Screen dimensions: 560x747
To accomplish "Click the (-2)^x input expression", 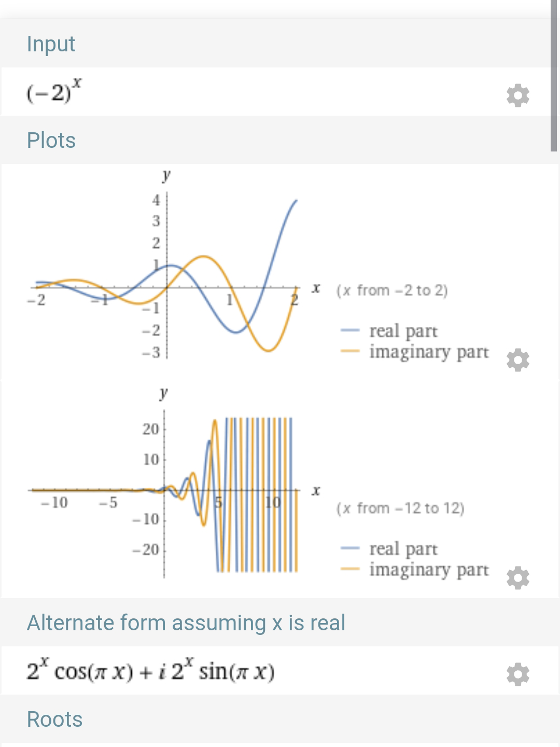I will pyautogui.click(x=53, y=93).
